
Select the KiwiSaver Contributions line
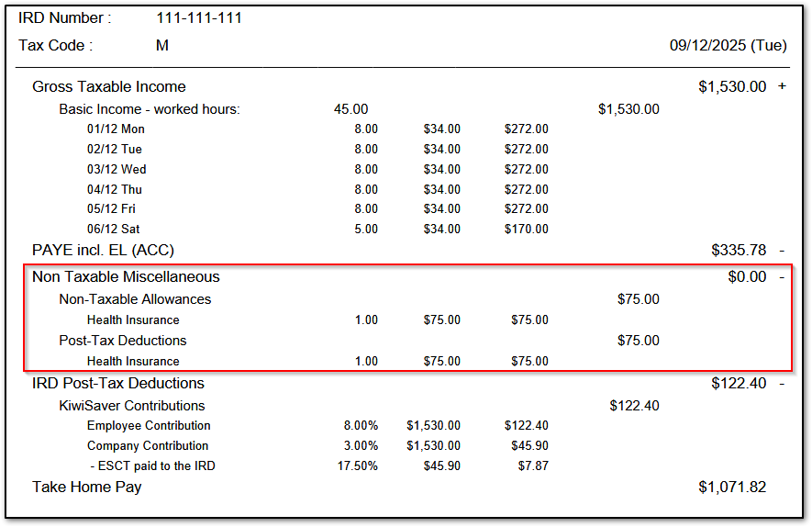[x=131, y=406]
